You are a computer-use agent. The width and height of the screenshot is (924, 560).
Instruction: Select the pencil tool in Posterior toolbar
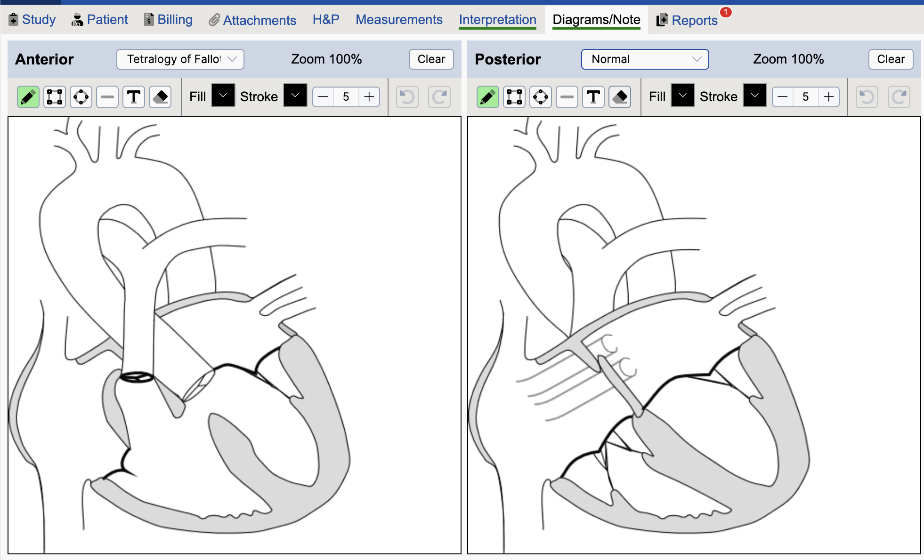tap(488, 97)
